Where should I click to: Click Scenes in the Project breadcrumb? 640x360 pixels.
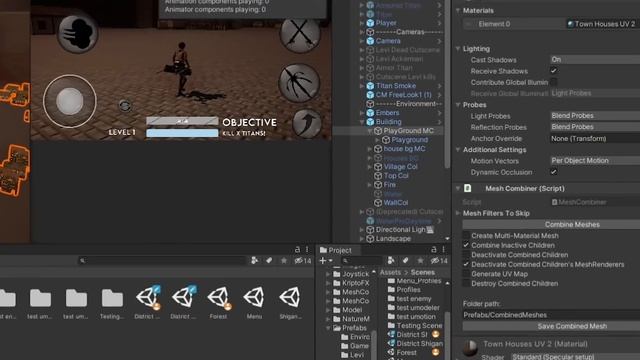point(423,272)
